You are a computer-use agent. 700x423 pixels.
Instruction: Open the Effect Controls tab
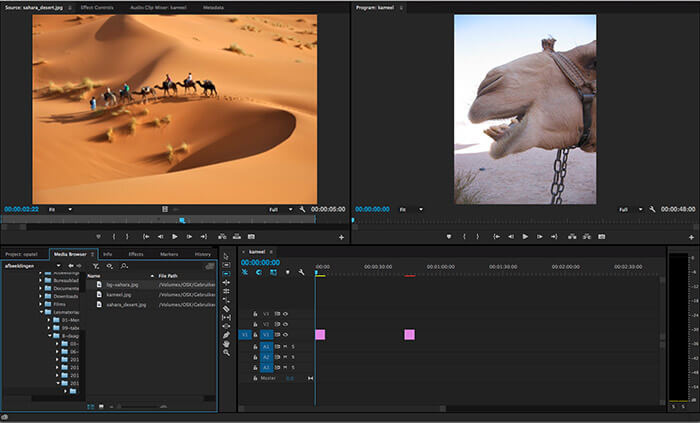pos(97,7)
